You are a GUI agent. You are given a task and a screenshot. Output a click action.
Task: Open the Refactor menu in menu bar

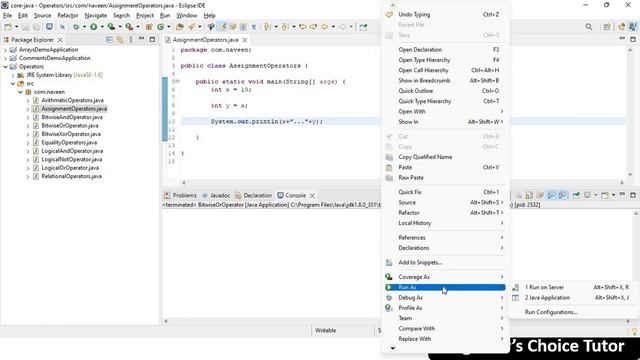click(x=68, y=16)
